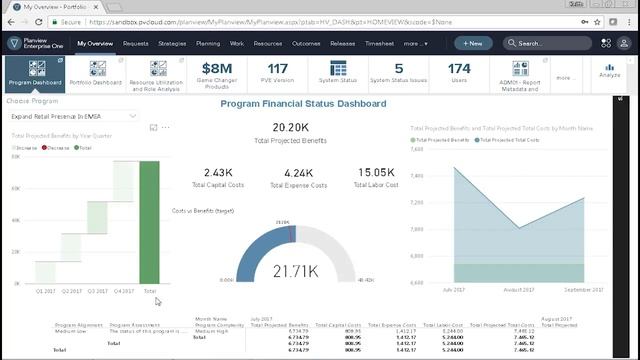The image size is (640, 360).
Task: Toggle Total Projected Benefits legend in area chart
Action: tap(440, 140)
